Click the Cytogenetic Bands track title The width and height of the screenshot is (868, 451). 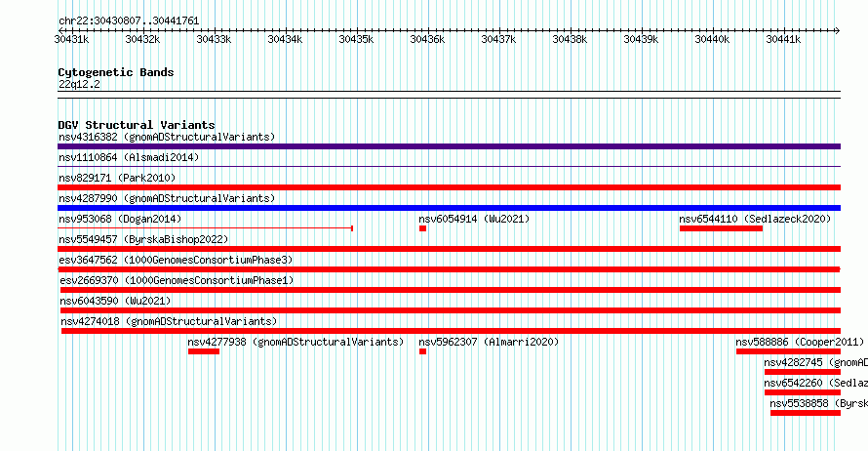pyautogui.click(x=116, y=72)
